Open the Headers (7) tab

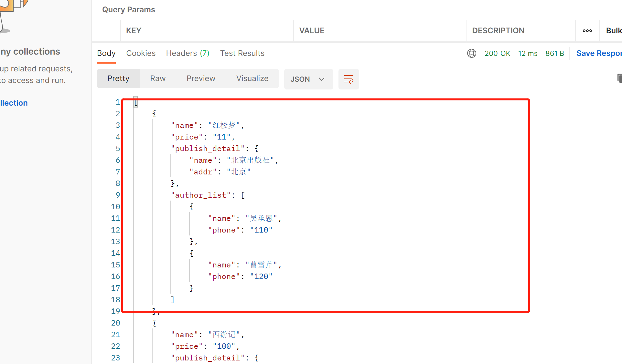pos(188,53)
